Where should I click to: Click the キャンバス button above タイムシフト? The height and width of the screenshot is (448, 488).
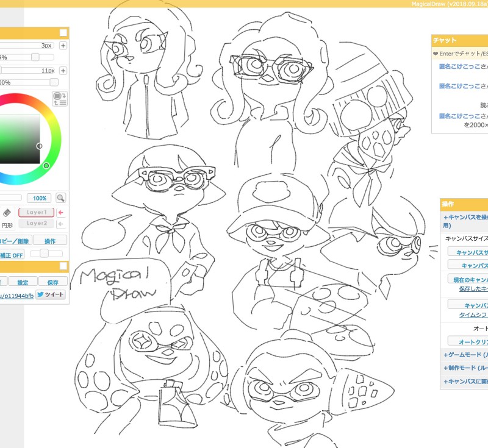pos(468,305)
